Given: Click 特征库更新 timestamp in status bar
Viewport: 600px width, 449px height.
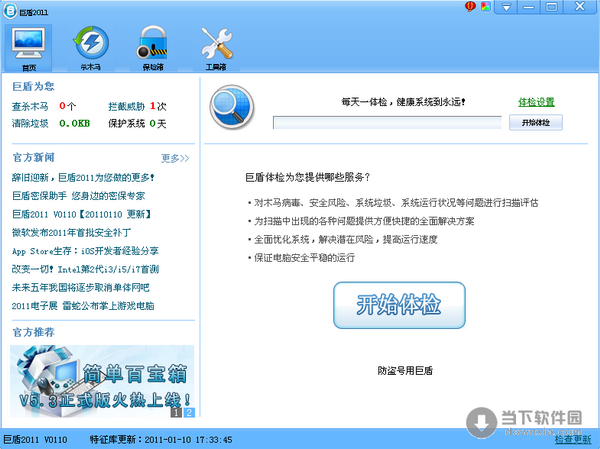Looking at the screenshot, I should click(x=161, y=439).
